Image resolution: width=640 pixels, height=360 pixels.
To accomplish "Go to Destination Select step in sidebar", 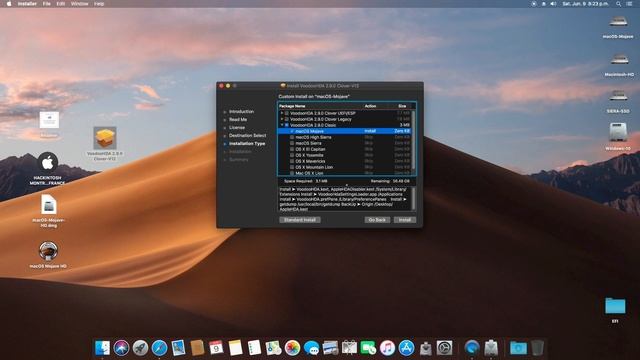I will pyautogui.click(x=247, y=136).
